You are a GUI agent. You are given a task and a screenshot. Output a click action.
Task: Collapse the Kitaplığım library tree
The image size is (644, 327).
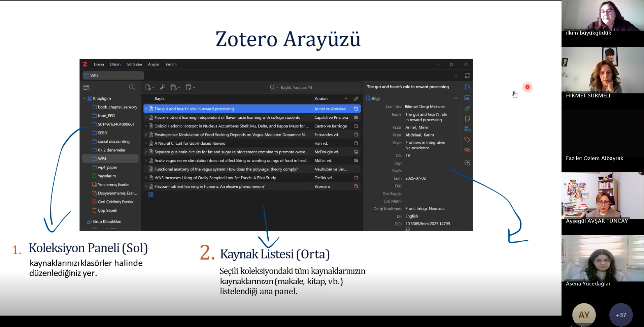click(84, 98)
